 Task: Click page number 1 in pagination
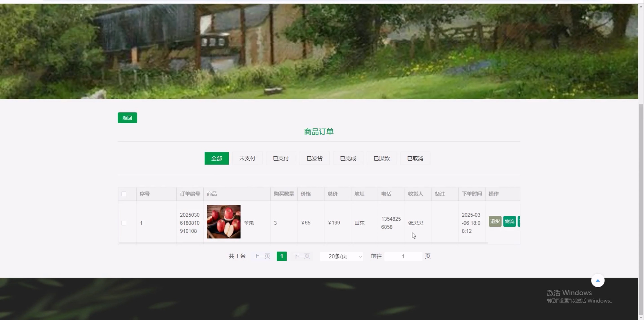coord(282,256)
